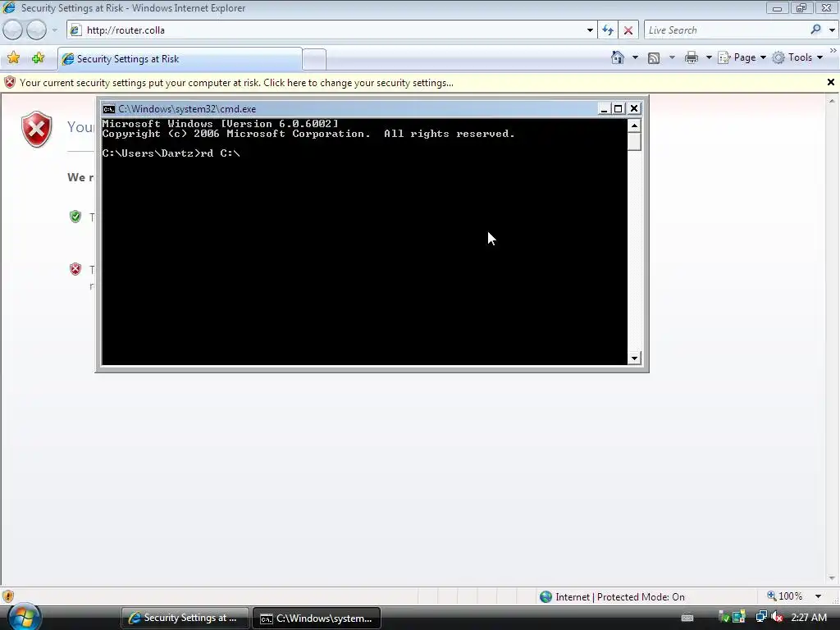This screenshot has width=840, height=630.
Task: Select the Security Settings at Risk tab
Action: click(180, 59)
